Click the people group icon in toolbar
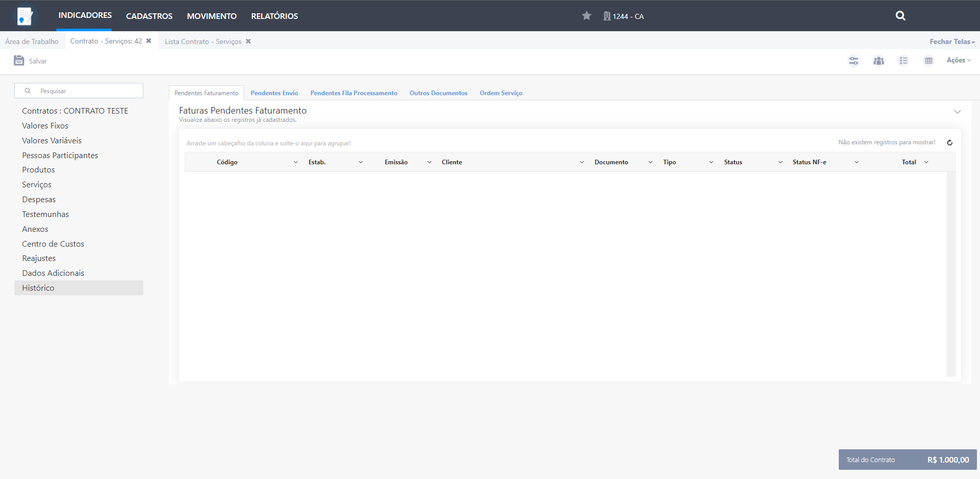The image size is (980, 479). [x=879, y=60]
